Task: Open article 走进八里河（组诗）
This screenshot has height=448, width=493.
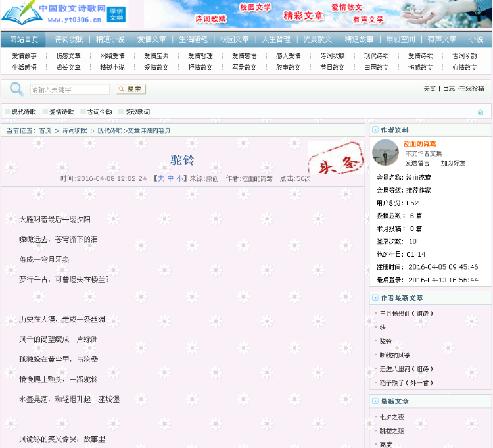Action: pyautogui.click(x=406, y=368)
